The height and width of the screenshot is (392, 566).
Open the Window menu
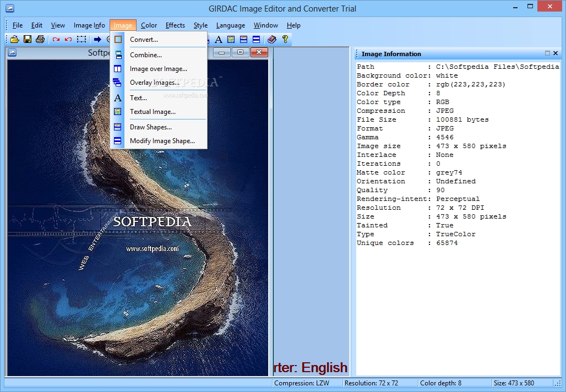[266, 25]
